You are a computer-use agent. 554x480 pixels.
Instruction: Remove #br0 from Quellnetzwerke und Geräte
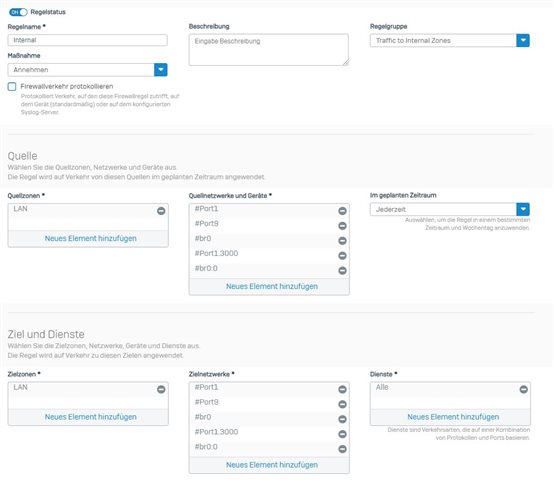(342, 241)
